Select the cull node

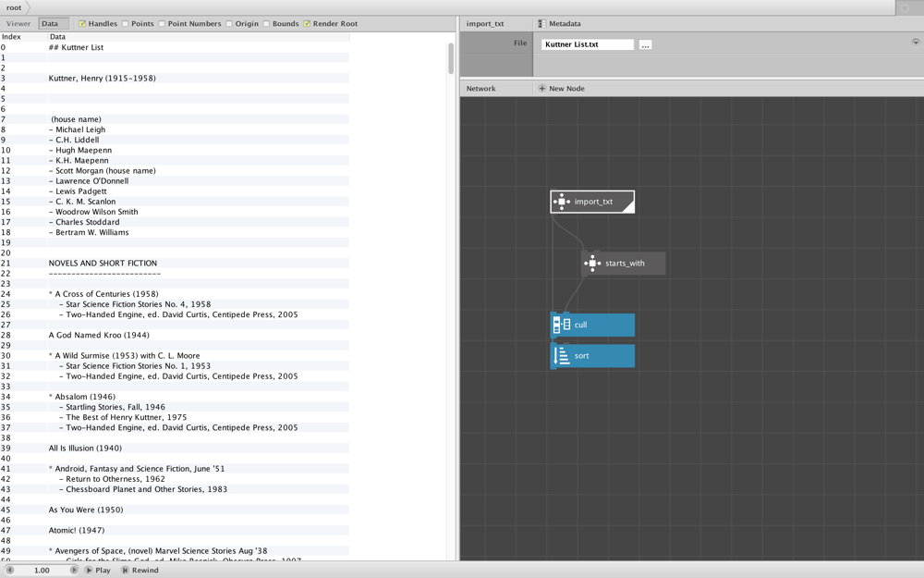(592, 325)
